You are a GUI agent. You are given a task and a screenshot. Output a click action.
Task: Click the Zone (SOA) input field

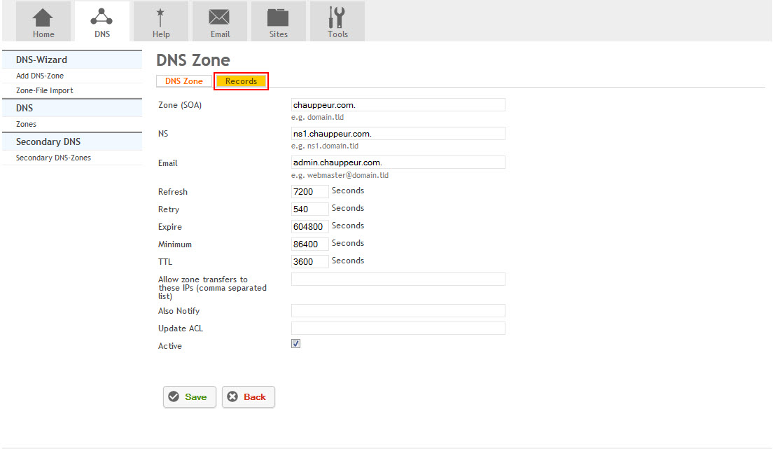pyautogui.click(x=398, y=105)
